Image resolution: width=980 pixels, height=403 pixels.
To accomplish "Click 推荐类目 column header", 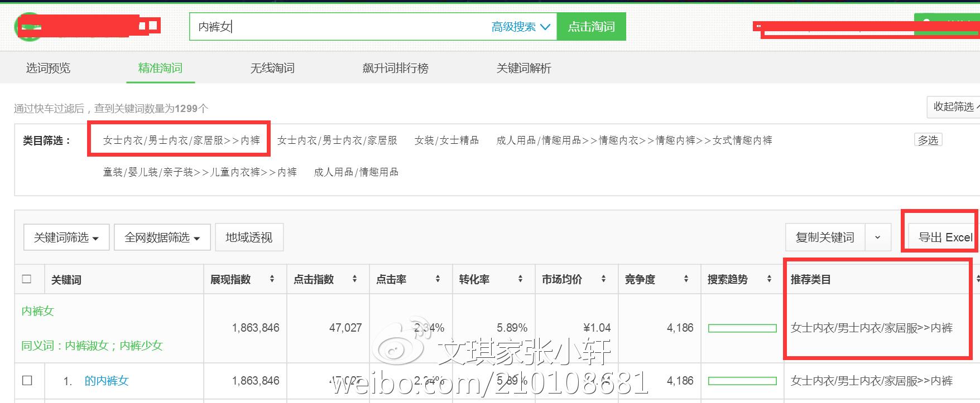I will click(810, 279).
